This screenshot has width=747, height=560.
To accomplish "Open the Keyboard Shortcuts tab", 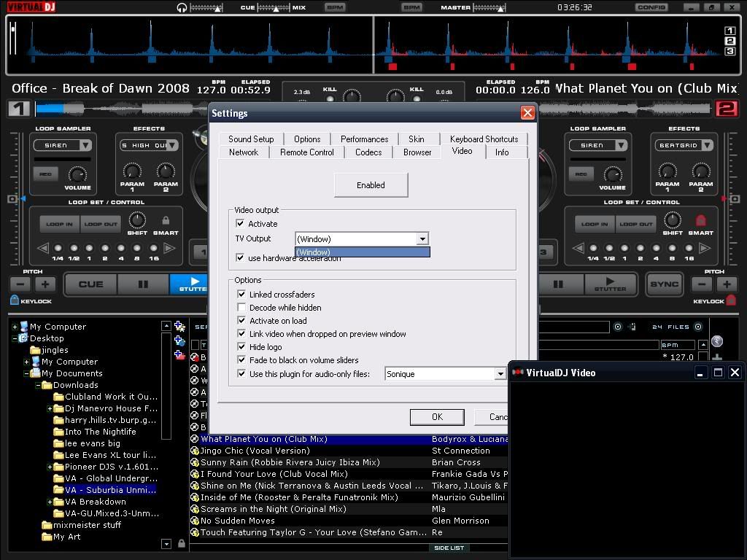I will coord(484,139).
